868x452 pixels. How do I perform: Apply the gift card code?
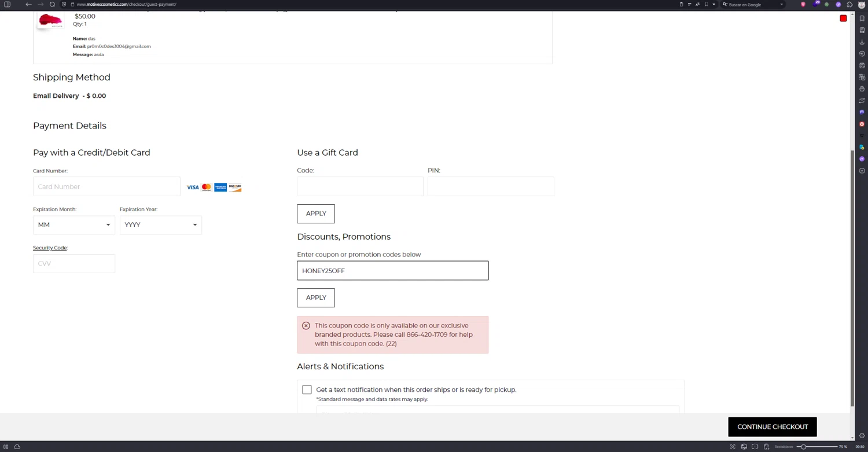tap(316, 214)
